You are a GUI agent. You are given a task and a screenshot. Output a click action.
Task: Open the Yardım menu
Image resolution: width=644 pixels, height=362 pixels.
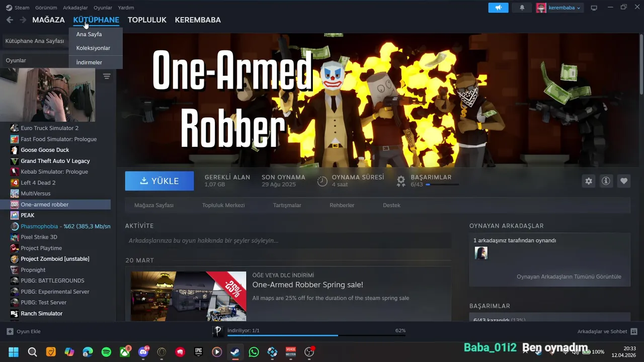[x=126, y=8]
